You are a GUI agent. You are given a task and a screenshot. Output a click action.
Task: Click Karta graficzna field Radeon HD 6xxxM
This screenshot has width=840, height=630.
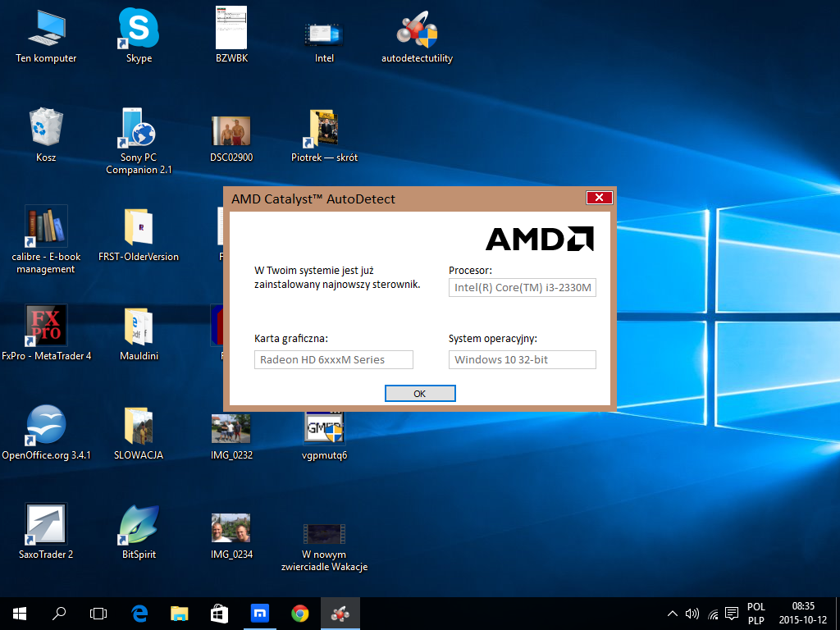(x=334, y=359)
